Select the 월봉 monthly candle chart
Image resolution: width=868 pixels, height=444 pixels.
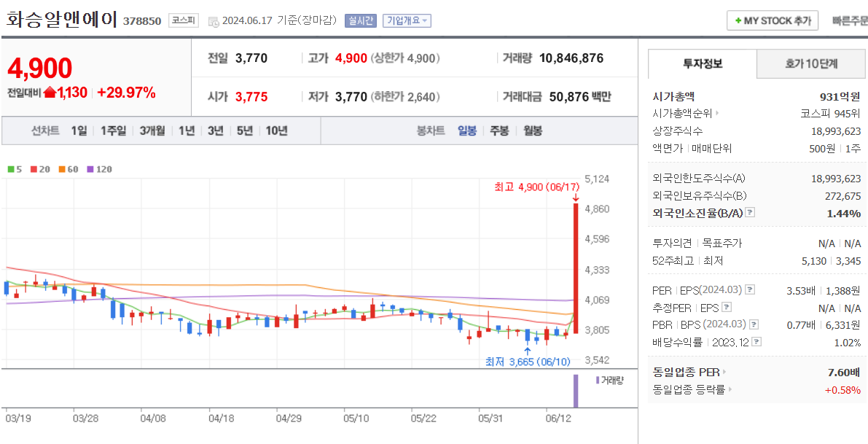point(533,131)
